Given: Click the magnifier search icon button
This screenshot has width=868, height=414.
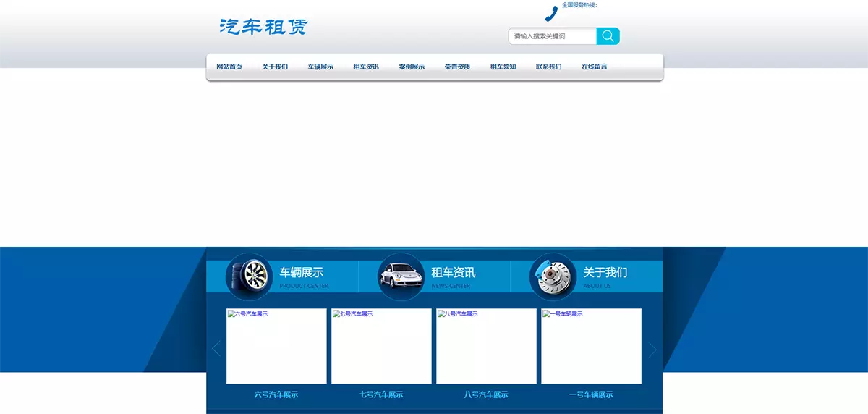Looking at the screenshot, I should (x=608, y=36).
